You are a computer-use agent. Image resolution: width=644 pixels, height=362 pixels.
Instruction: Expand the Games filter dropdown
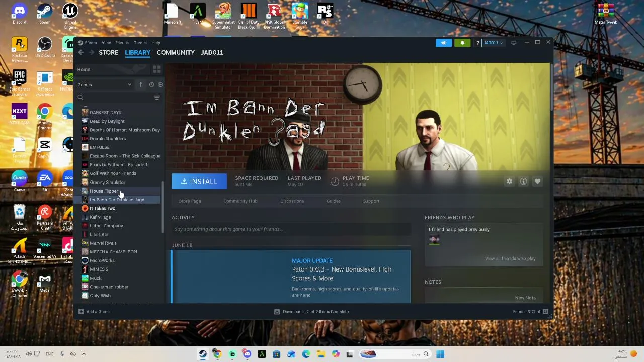point(105,85)
